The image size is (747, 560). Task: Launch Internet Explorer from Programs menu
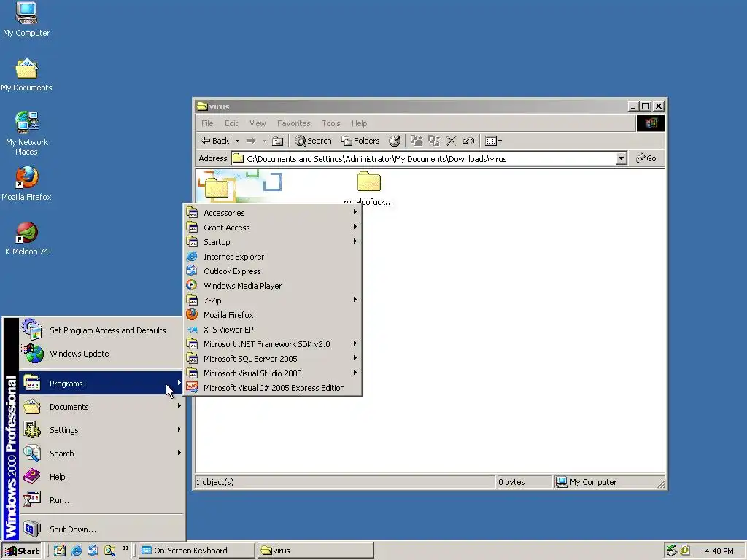coord(273,257)
